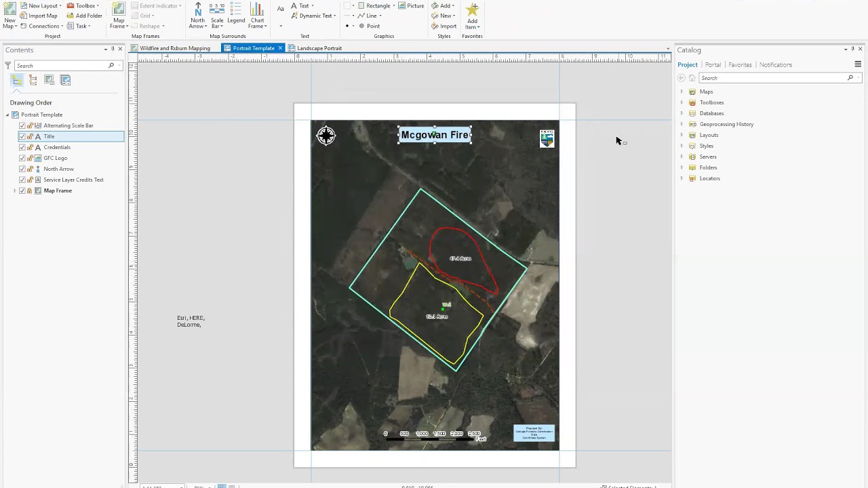This screenshot has width=868, height=488.
Task: Select the Mcgowan Fire title on layout
Action: 435,135
